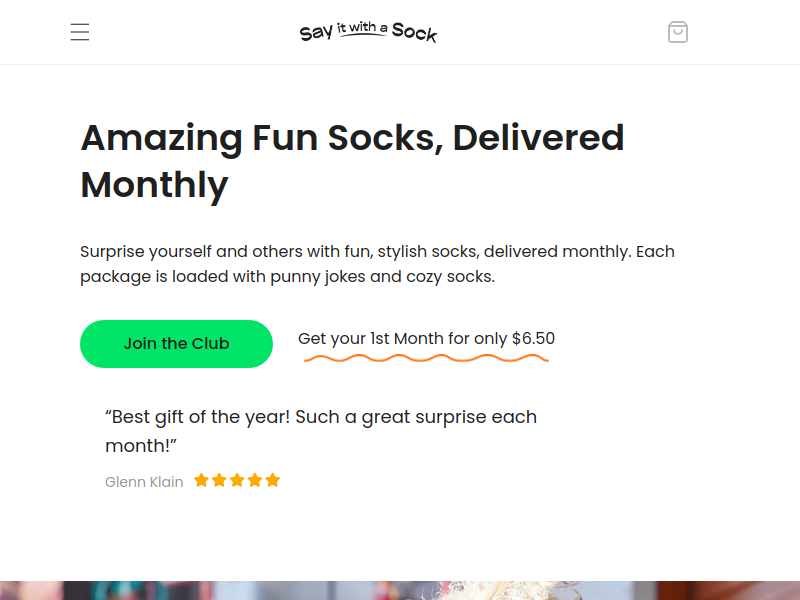Click the orange wavy underline decoration
The image size is (800, 600).
coord(426,358)
